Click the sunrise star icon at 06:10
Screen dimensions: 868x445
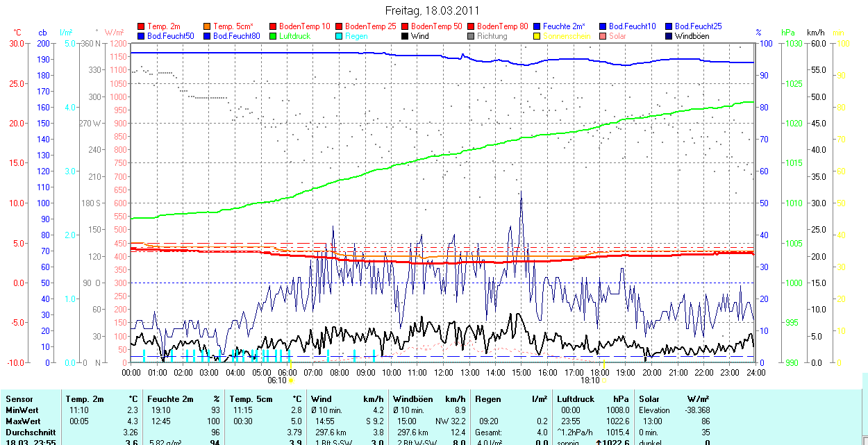[290, 380]
